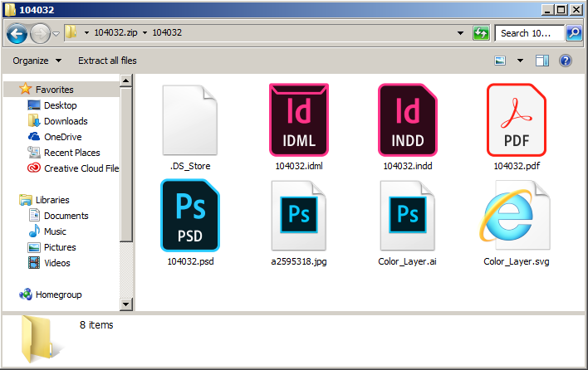This screenshot has height=370, width=588.
Task: Open the recent pages dropdown arrow
Action: 56,34
